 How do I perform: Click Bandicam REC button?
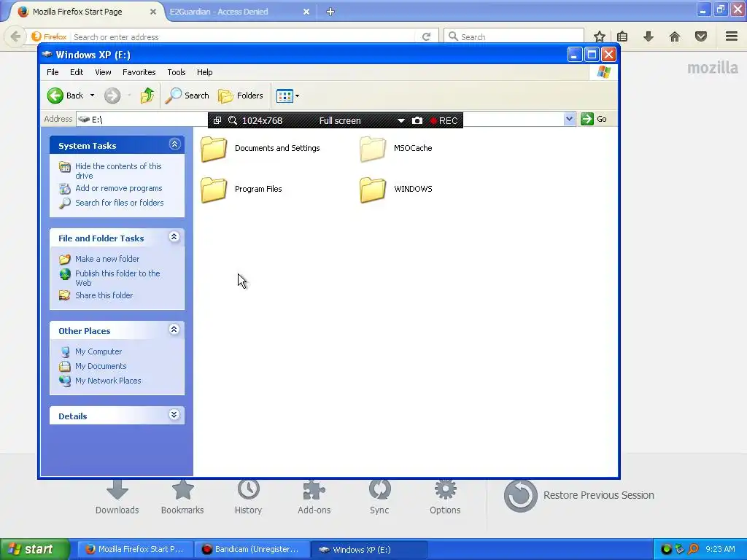(444, 121)
